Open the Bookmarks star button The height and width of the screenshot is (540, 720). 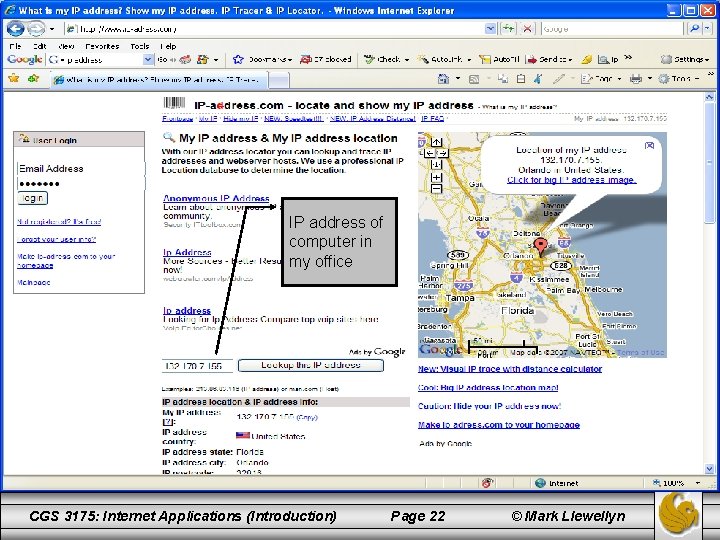262,59
